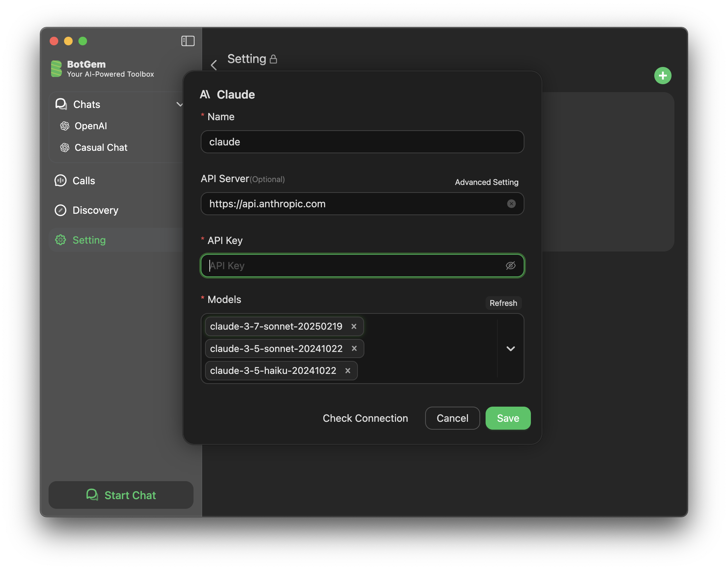Toggle the sidebar panel icon
This screenshot has height=570, width=728.
point(188,41)
